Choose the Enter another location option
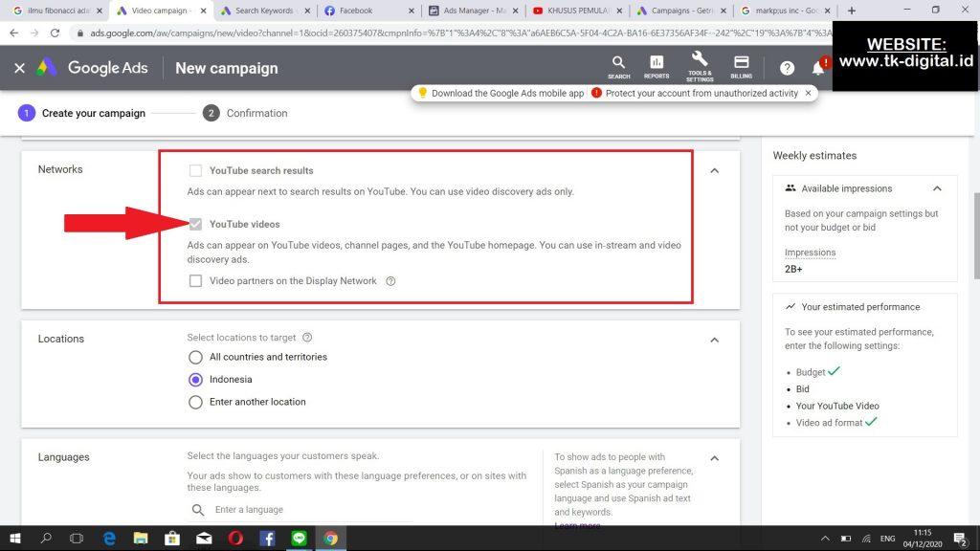The height and width of the screenshot is (551, 980). point(195,402)
